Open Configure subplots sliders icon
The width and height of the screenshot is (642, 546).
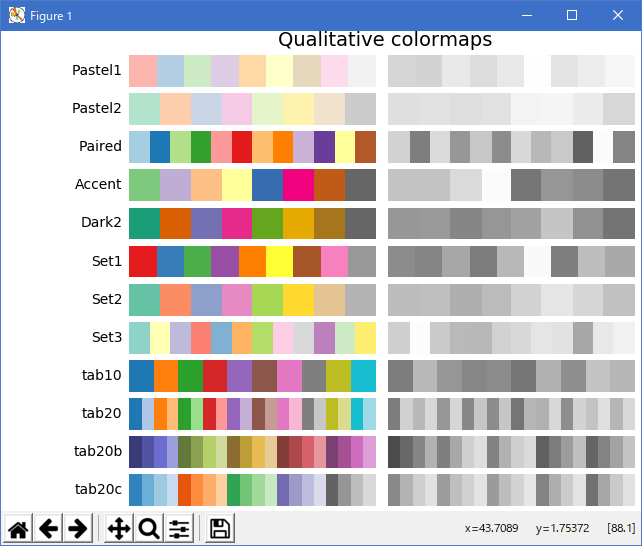179,529
